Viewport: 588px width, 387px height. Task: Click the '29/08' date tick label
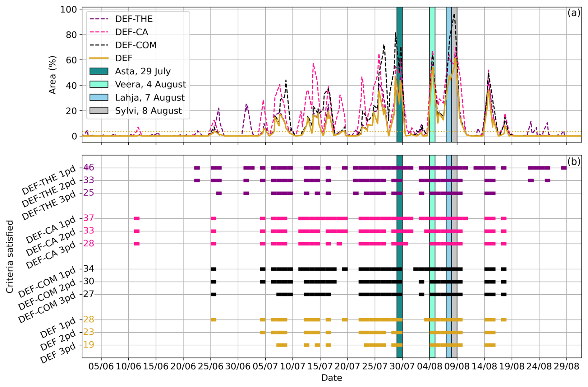[566, 366]
